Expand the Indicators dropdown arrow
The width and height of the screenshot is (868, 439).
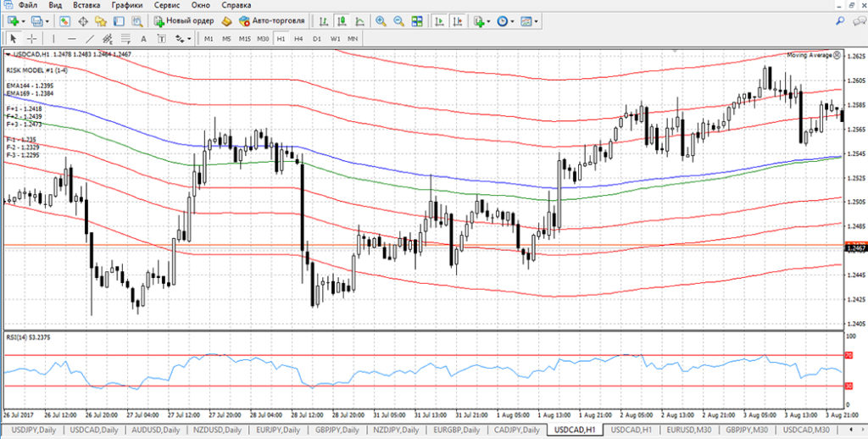pyautogui.click(x=490, y=21)
